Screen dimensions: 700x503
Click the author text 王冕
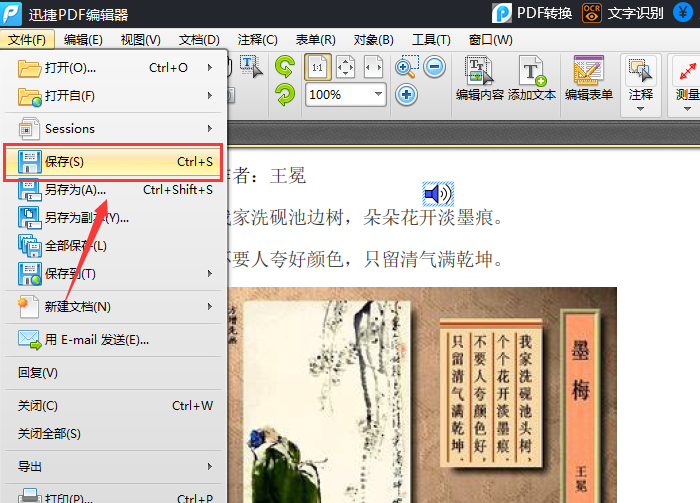pos(288,176)
